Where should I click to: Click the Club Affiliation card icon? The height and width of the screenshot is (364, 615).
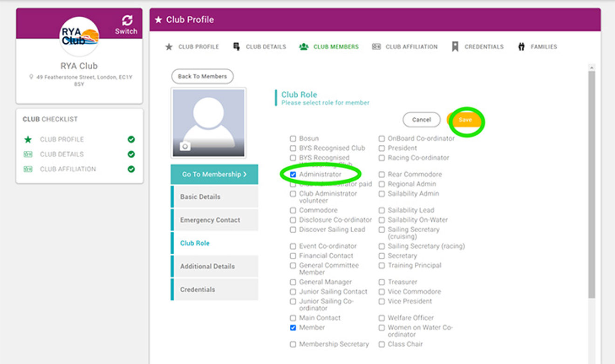pyautogui.click(x=376, y=47)
